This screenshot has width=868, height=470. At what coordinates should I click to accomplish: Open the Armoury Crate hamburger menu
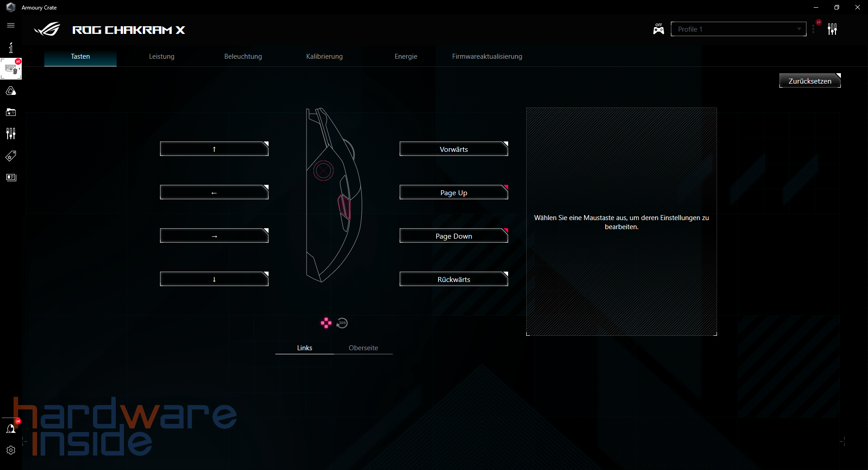click(x=11, y=26)
